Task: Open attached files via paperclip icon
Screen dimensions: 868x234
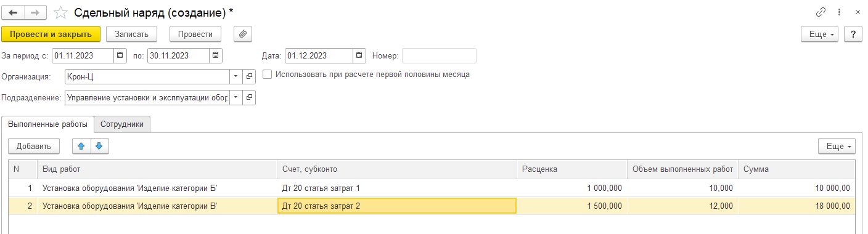Action: [243, 34]
